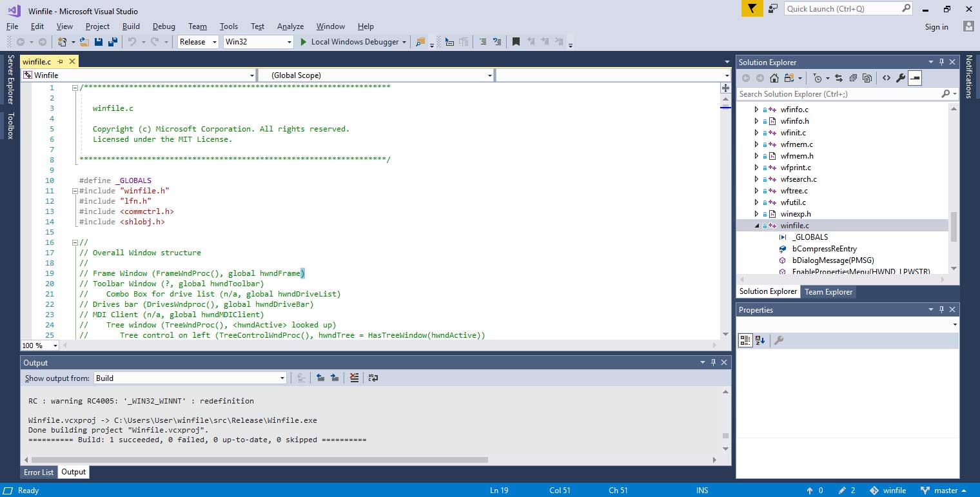Click the comment-out lines icon
The image size is (980, 497).
[482, 41]
